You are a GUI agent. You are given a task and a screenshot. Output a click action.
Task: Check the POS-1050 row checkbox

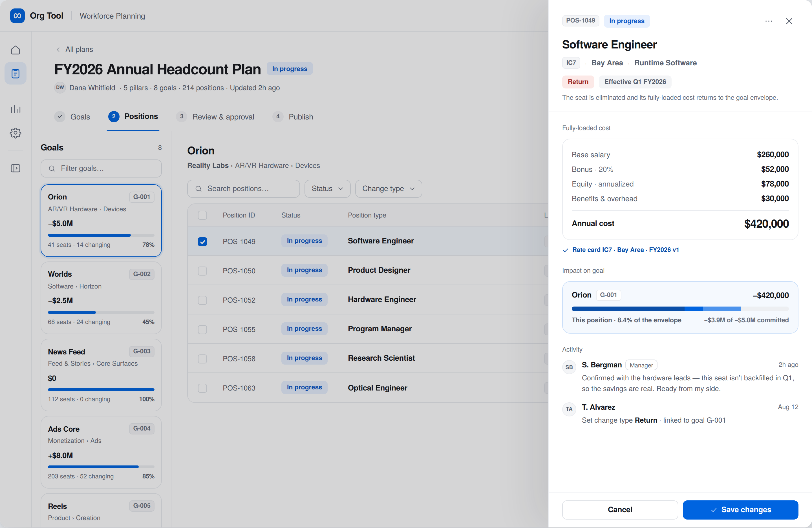coord(202,271)
